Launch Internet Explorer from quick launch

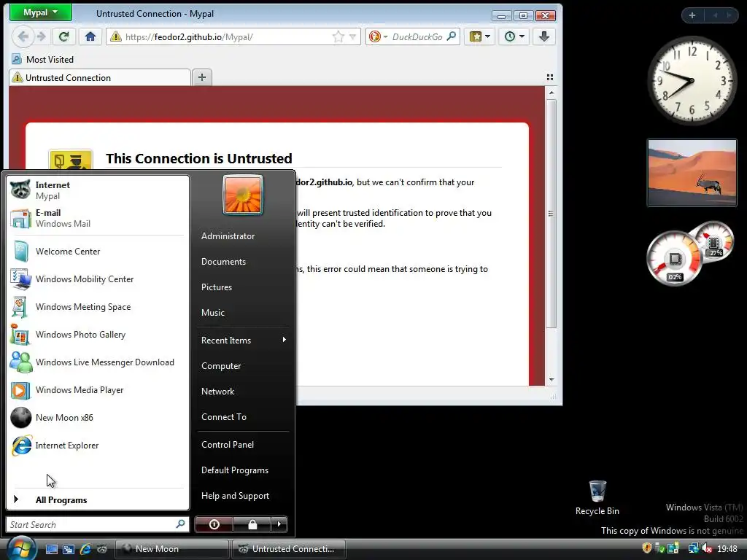[85, 549]
